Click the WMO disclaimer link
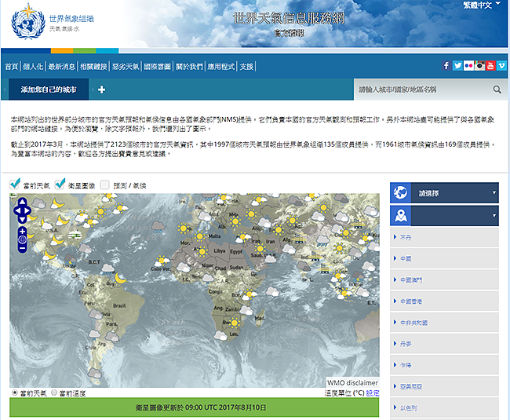This screenshot has width=510, height=420. click(352, 382)
